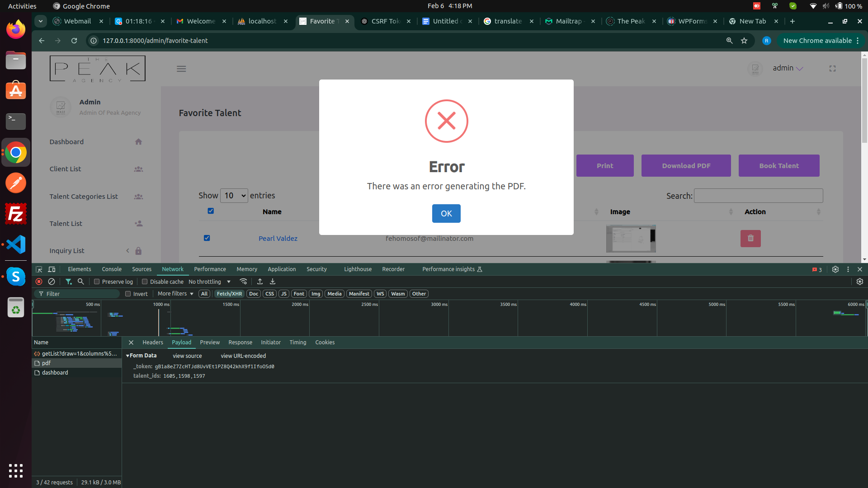Toggle the device toolbar icon
This screenshot has height=488, width=868.
click(52, 269)
